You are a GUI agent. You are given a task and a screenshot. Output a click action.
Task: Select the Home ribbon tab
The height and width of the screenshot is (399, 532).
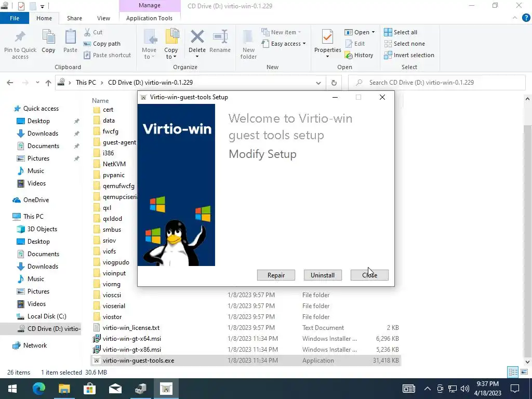click(44, 18)
